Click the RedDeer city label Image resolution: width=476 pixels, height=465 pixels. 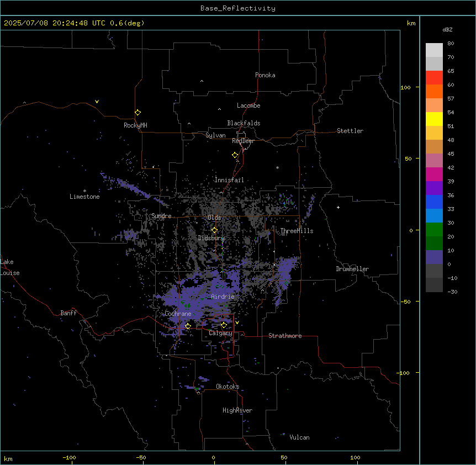(243, 141)
